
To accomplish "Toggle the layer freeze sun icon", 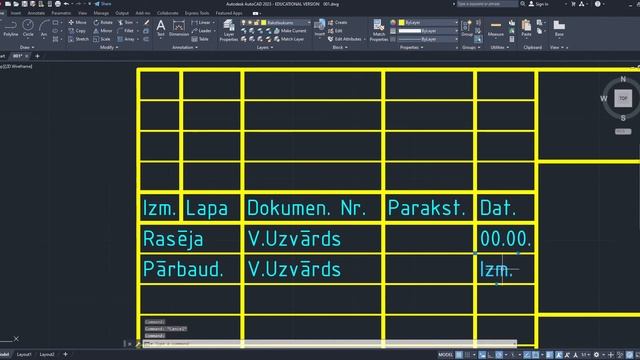I will 250,22.
